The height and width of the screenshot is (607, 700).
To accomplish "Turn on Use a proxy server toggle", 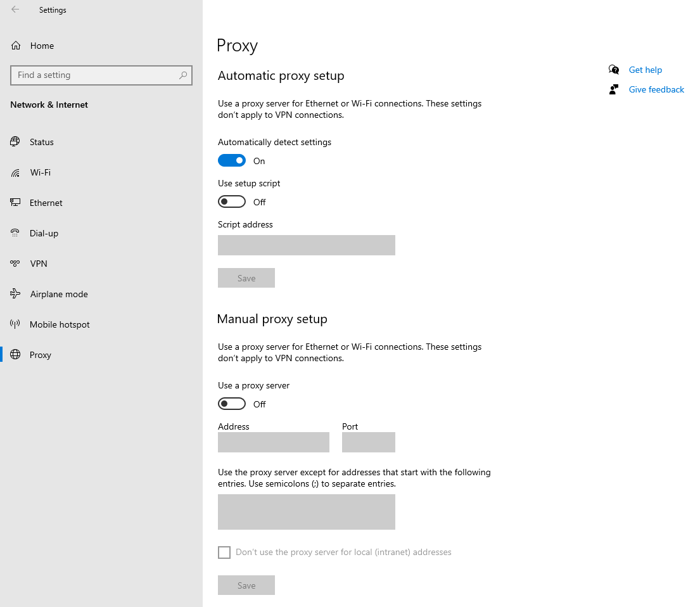I will coord(232,404).
